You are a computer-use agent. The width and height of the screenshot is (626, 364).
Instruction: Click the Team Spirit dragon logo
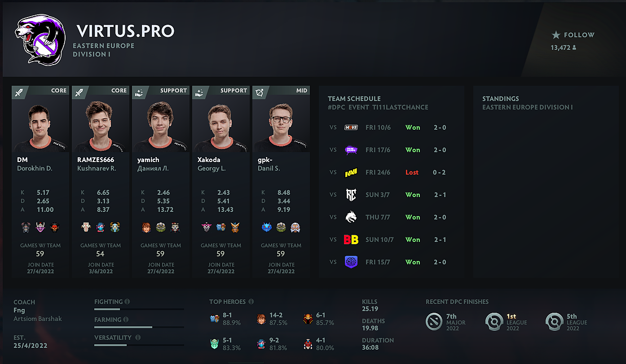point(351,217)
